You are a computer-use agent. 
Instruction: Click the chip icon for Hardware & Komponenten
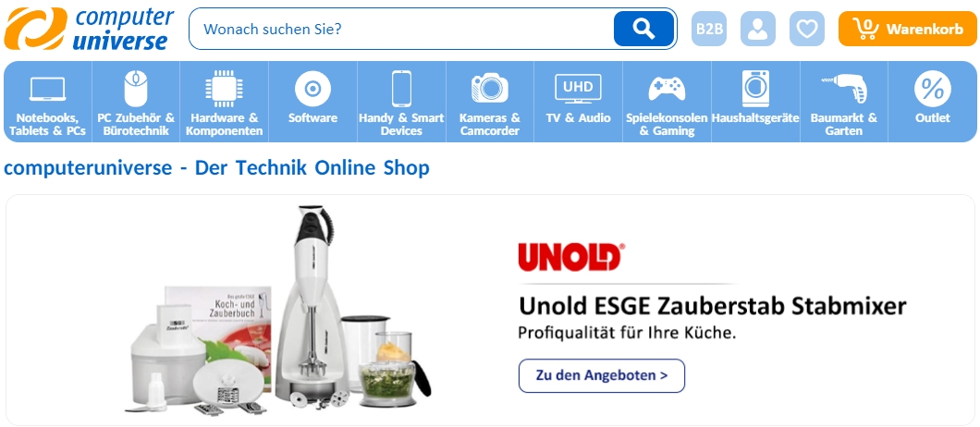pyautogui.click(x=224, y=89)
